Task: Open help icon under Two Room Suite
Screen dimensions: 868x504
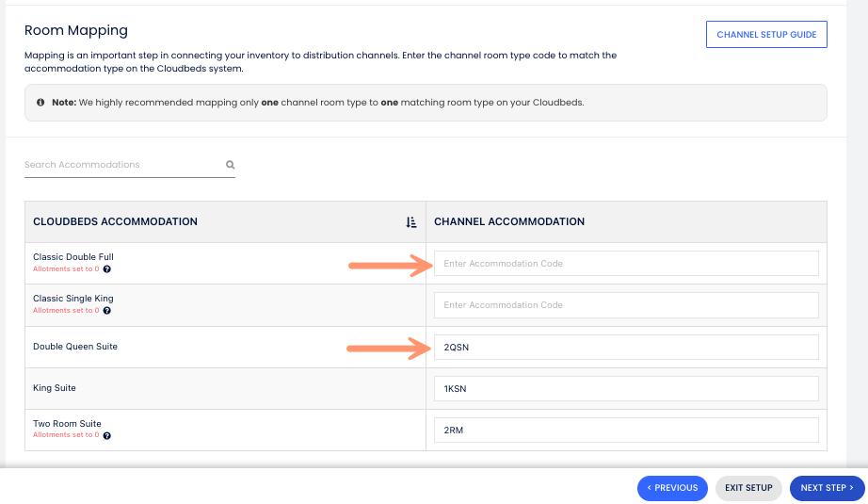Action: [x=107, y=435]
